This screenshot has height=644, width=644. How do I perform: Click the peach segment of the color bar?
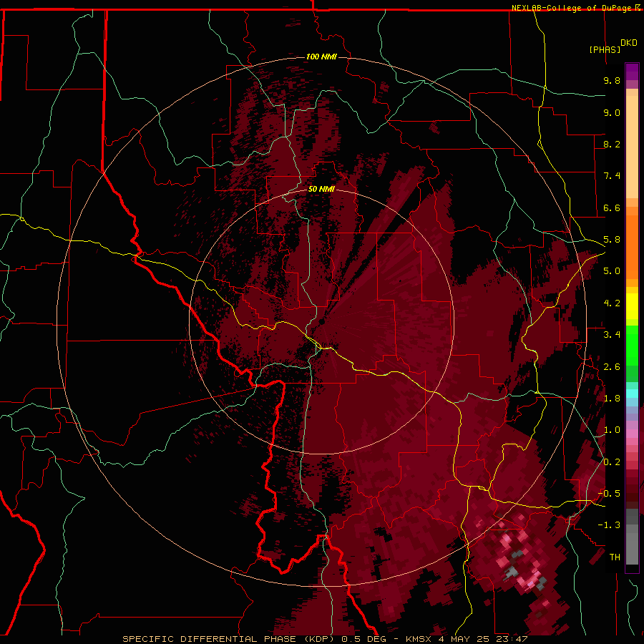tap(632, 147)
